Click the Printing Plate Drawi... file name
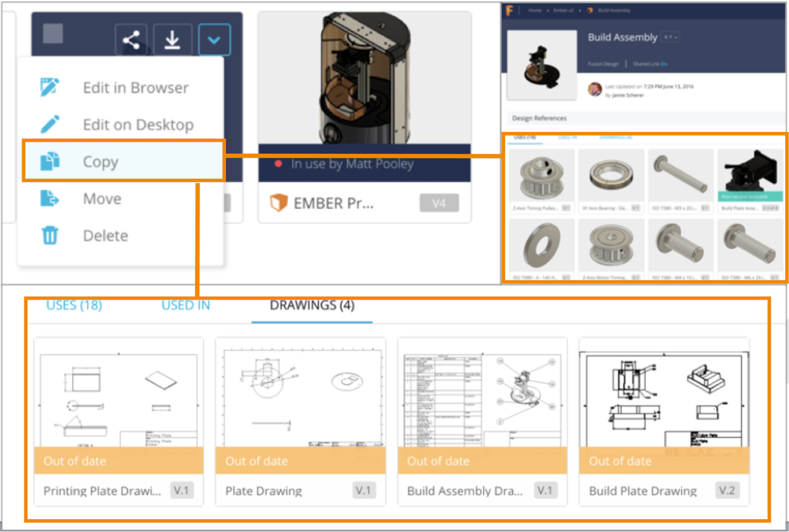 coord(102,491)
